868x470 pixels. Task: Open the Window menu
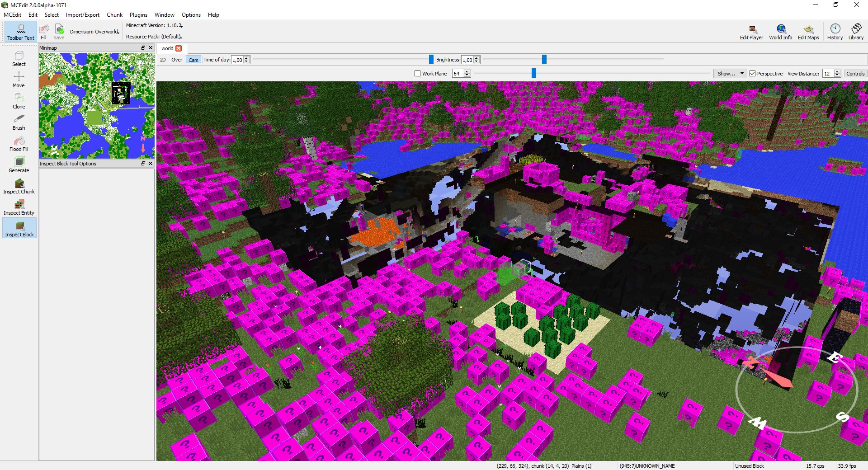coord(165,15)
